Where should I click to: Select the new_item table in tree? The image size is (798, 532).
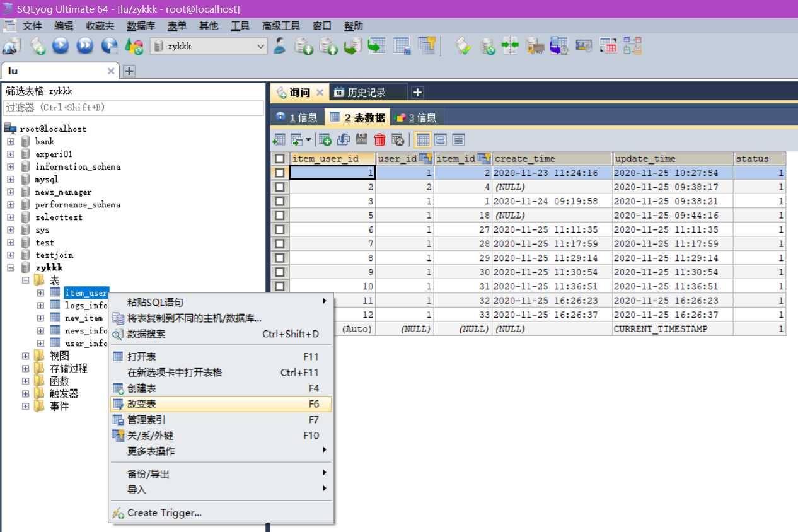click(83, 318)
